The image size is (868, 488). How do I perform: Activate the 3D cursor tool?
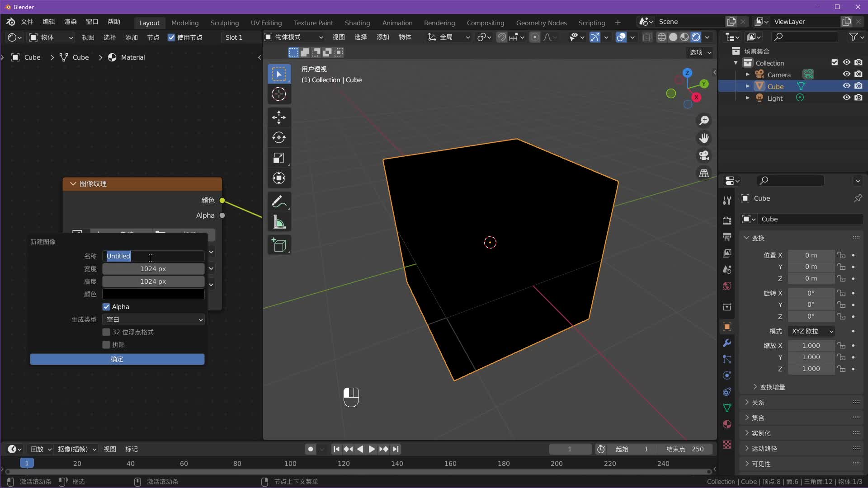coord(279,94)
